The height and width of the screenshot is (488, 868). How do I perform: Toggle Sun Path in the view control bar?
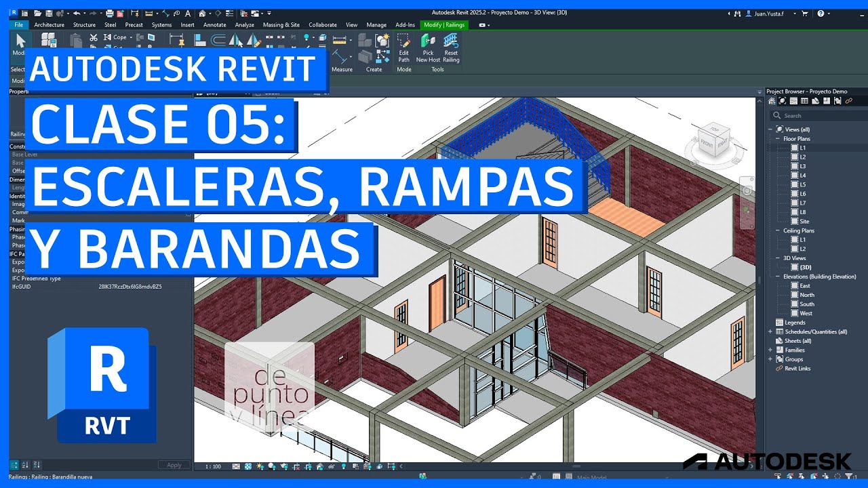click(260, 466)
